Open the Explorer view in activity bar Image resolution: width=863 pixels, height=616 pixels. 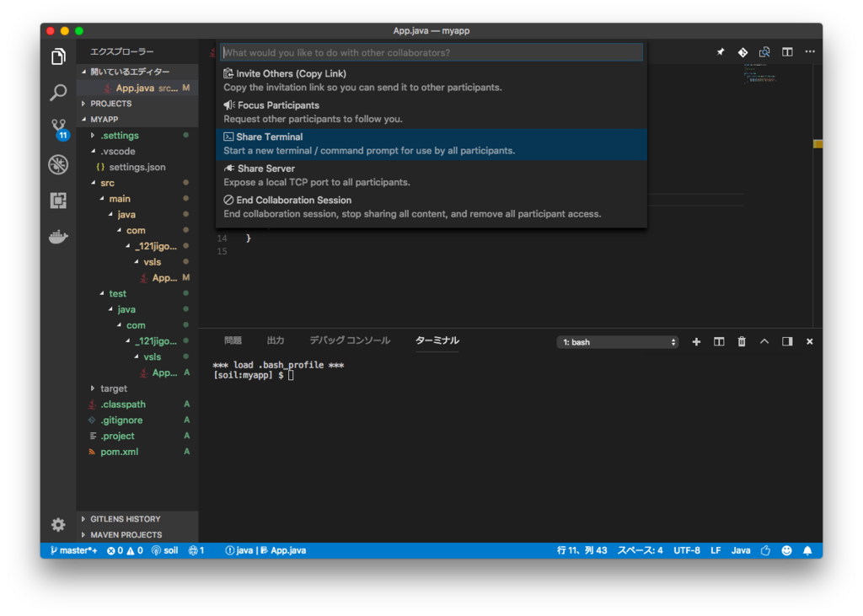point(58,56)
